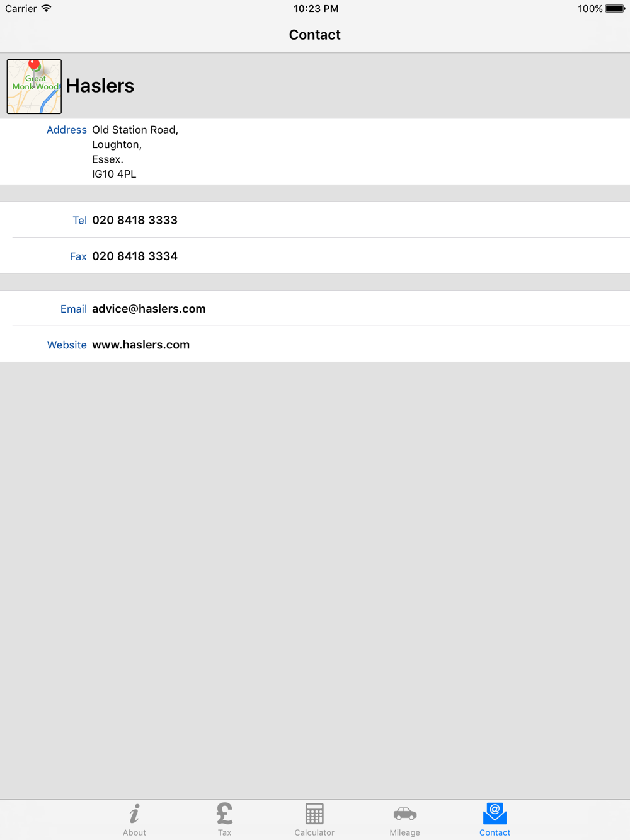Tap the Wi-Fi icon in status bar
The height and width of the screenshot is (840, 630).
pos(46,9)
